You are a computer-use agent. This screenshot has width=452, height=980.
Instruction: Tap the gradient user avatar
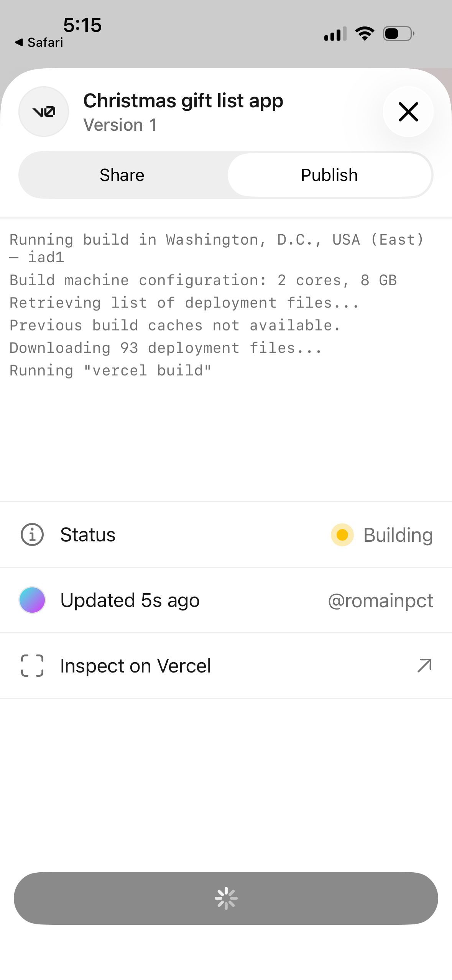[x=32, y=600]
